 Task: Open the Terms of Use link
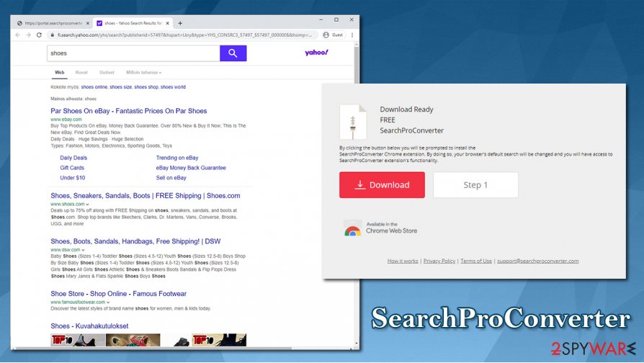coord(476,261)
